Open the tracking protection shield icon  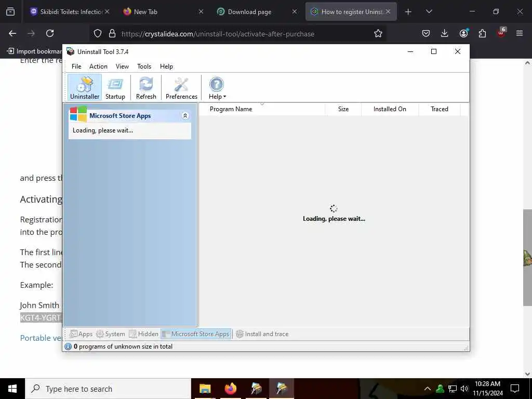[x=98, y=33]
